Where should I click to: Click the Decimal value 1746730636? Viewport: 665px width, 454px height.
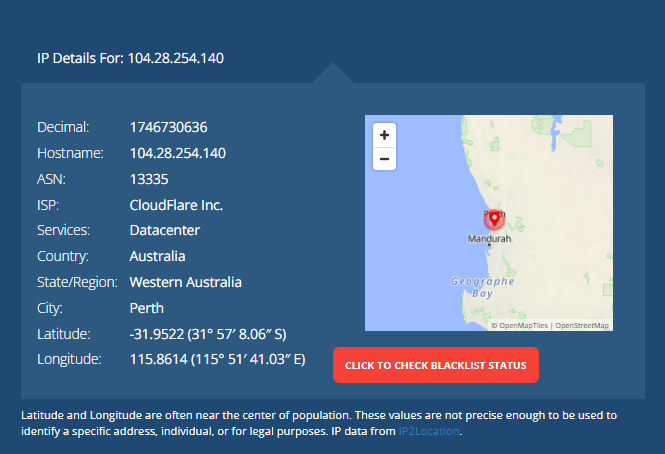(168, 127)
